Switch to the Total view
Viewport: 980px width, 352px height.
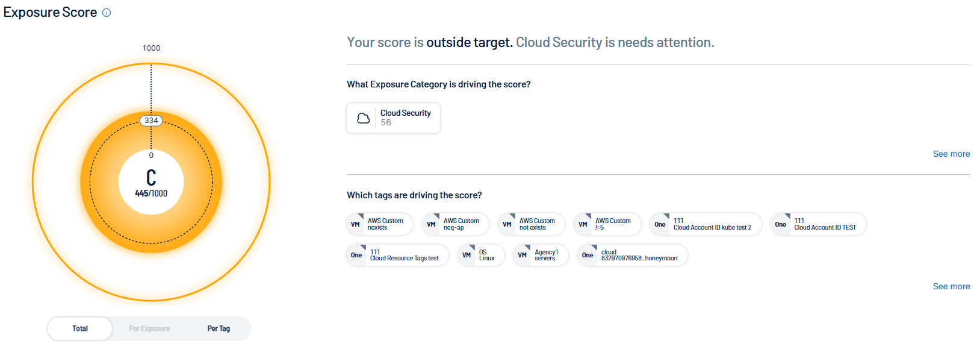pos(80,328)
